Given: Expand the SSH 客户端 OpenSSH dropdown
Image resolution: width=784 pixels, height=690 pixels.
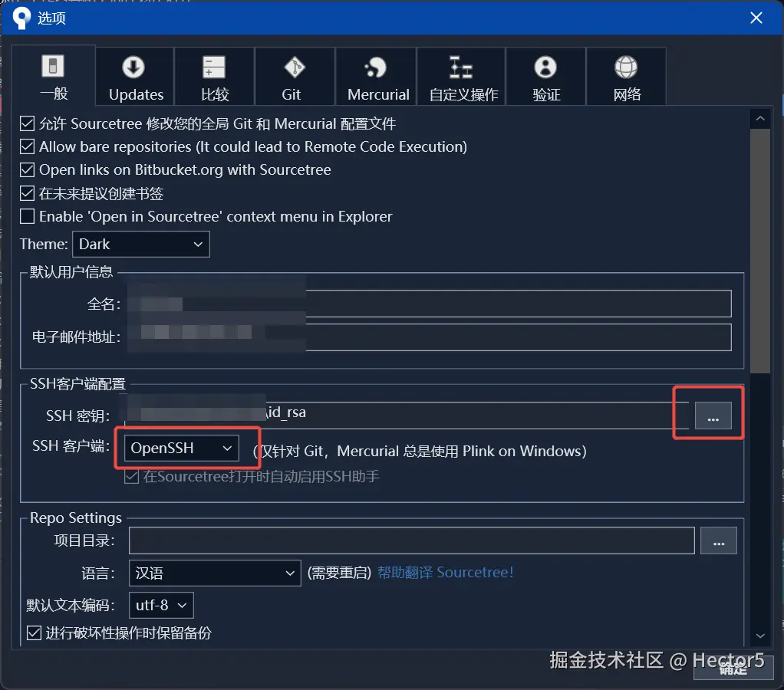Looking at the screenshot, I should 181,447.
